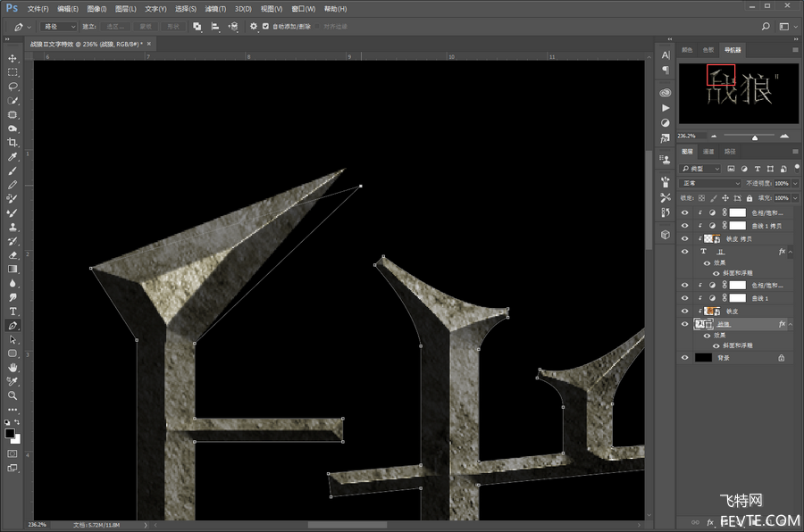Select the Gradient tool

tap(13, 269)
